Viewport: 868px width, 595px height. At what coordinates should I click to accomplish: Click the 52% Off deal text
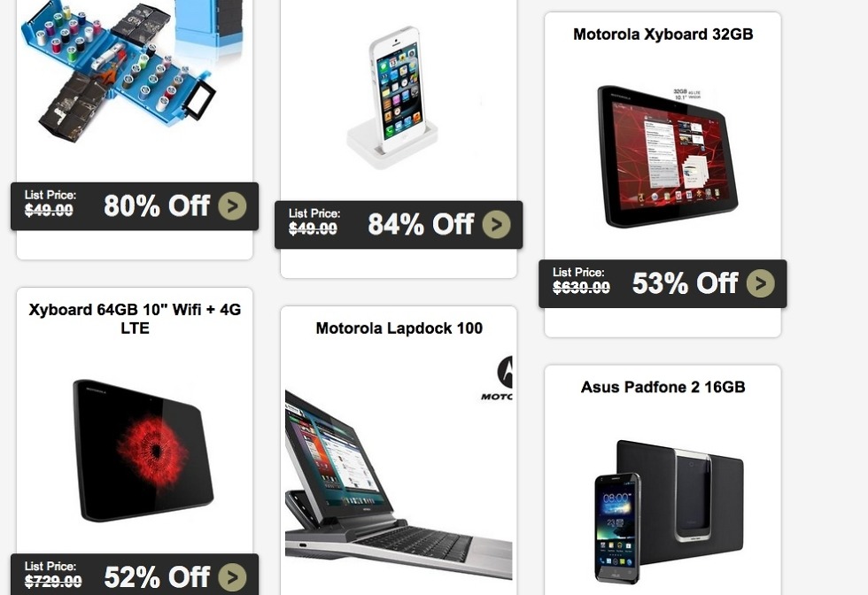pos(157,577)
